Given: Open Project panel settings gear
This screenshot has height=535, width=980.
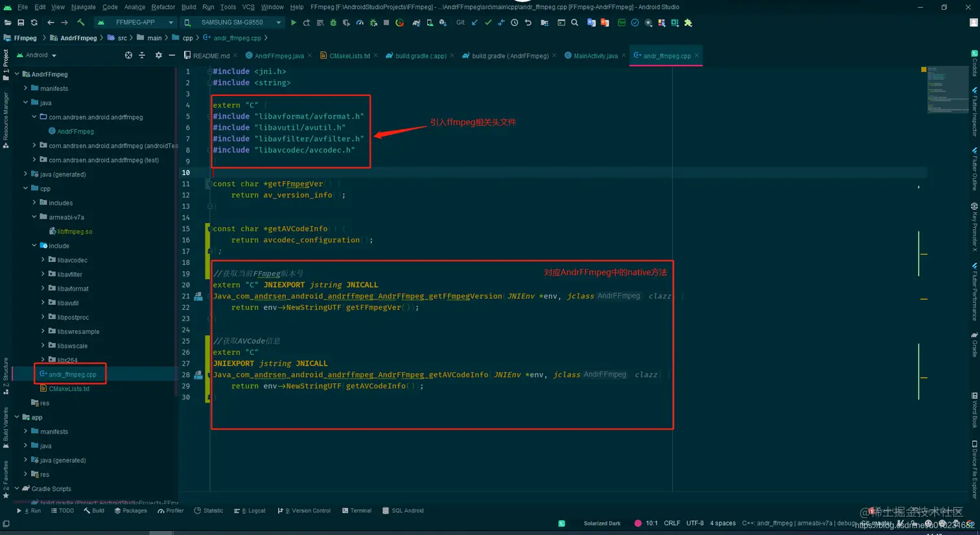Looking at the screenshot, I should pyautogui.click(x=159, y=56).
